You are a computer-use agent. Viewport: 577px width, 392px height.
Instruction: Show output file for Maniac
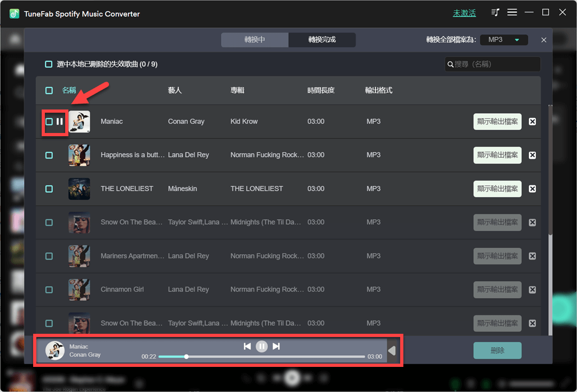pyautogui.click(x=497, y=122)
